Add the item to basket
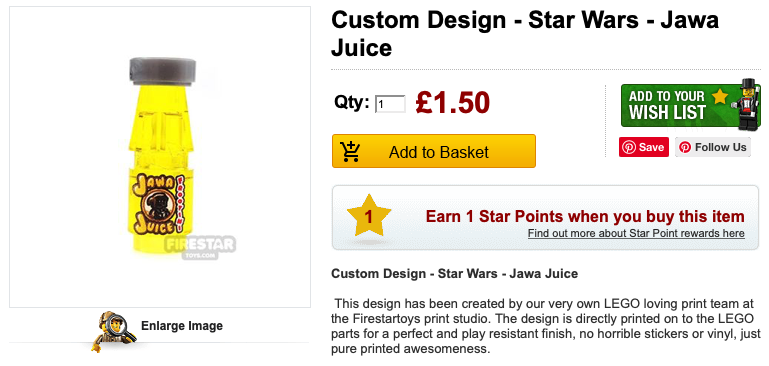Screen dimensions: 769x366 click(434, 151)
